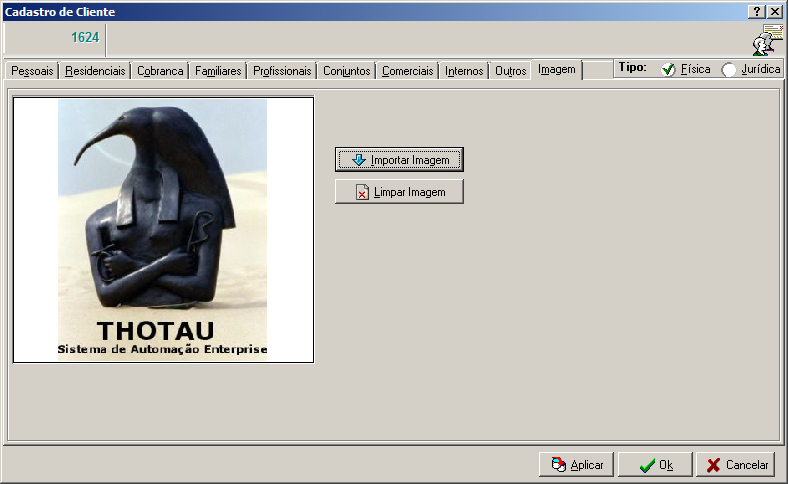Open the Conjuntos tab
Viewport: 788px width, 484px height.
pos(347,71)
